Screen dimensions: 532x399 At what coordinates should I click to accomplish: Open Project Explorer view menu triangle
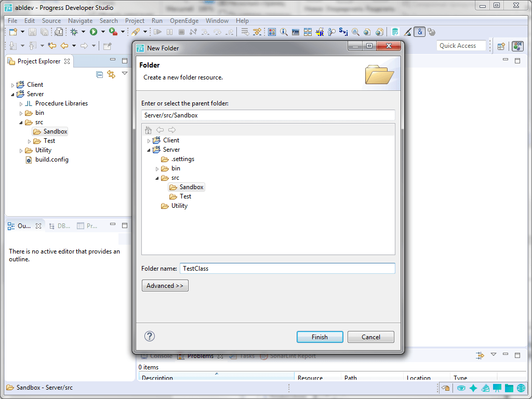tap(125, 73)
